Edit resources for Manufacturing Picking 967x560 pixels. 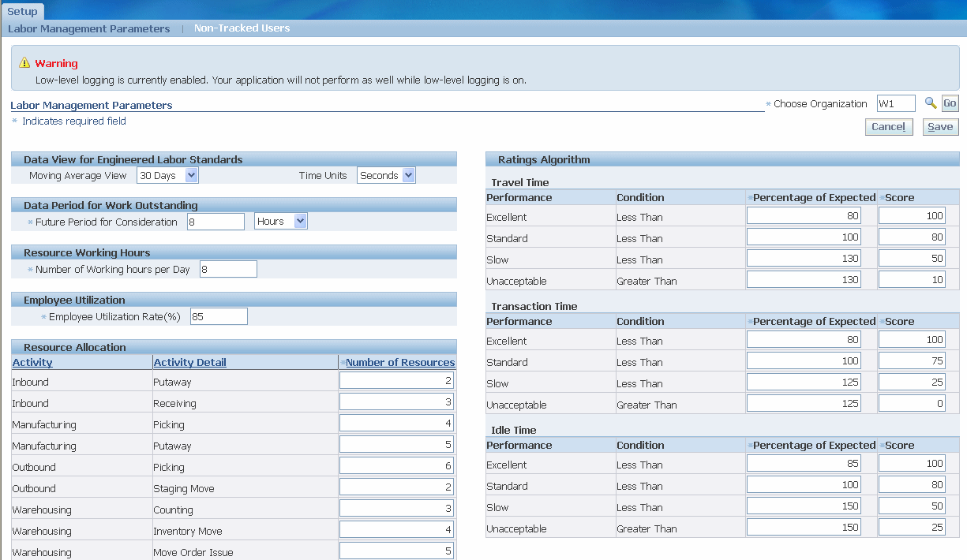[x=397, y=424]
